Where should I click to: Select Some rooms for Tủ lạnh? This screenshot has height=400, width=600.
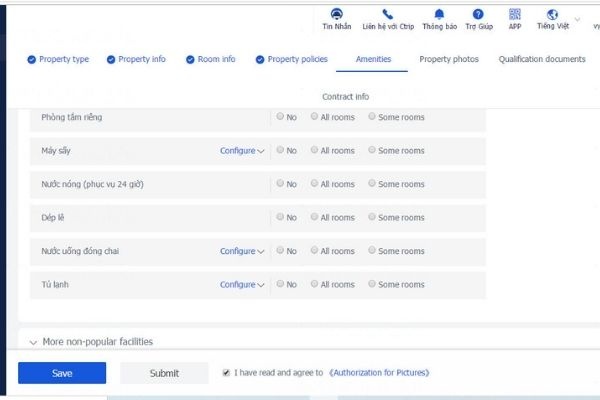[372, 284]
